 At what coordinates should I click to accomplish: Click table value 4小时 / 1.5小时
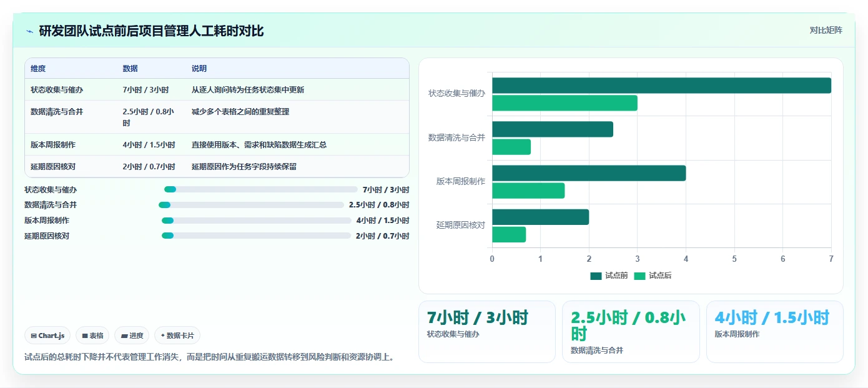[x=149, y=145]
